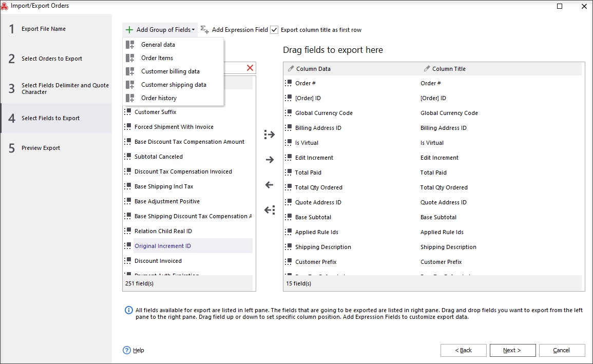
Task: Move selected field to export pane
Action: click(269, 160)
